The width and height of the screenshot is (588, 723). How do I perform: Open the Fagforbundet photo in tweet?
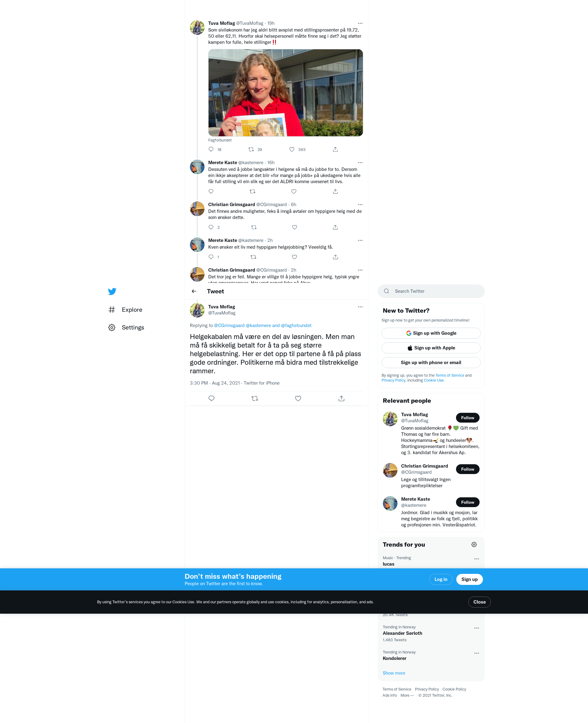click(x=285, y=93)
